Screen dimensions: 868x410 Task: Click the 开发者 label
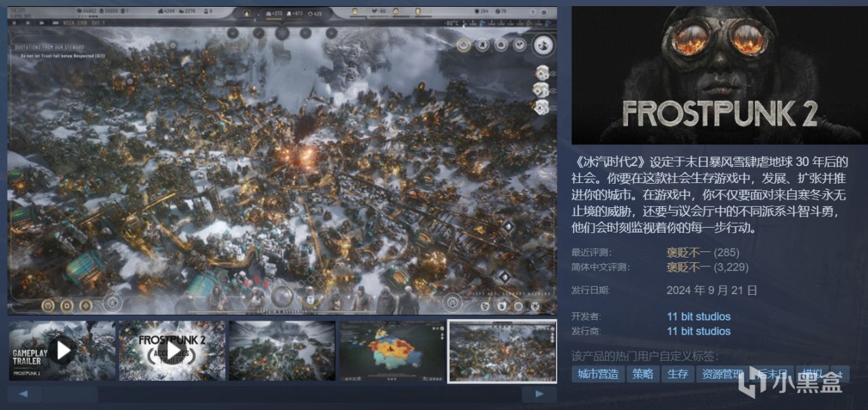click(587, 317)
